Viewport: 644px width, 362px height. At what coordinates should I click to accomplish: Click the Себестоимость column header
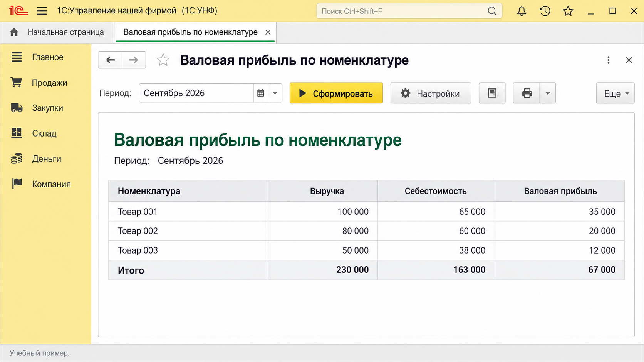click(x=436, y=191)
